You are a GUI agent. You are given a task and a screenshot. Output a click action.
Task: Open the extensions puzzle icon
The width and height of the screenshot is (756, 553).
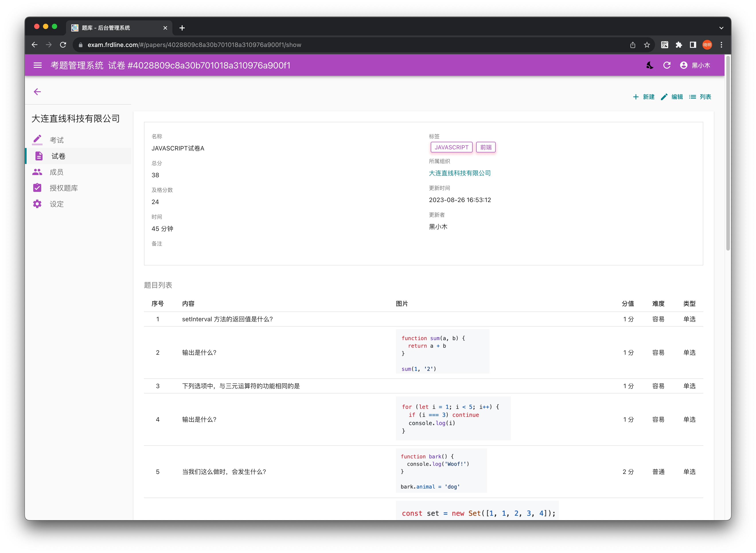pos(679,45)
